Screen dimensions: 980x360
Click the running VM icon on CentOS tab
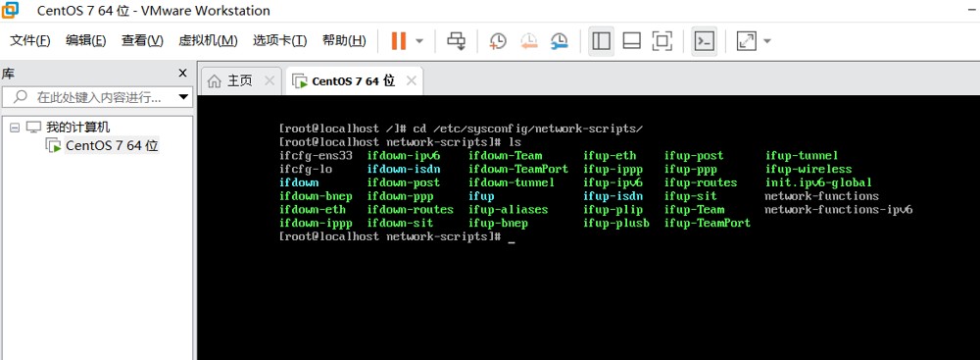click(x=300, y=81)
